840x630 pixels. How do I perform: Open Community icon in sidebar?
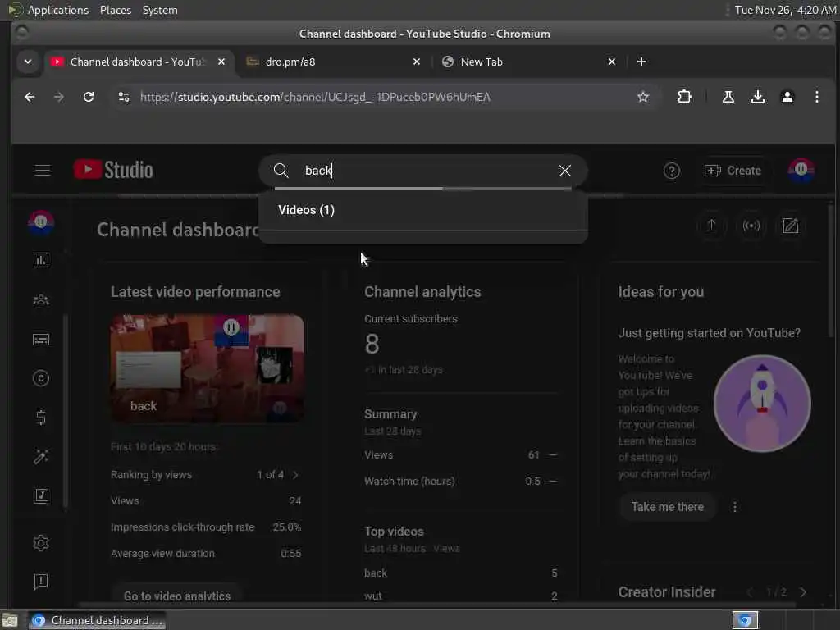pyautogui.click(x=41, y=300)
